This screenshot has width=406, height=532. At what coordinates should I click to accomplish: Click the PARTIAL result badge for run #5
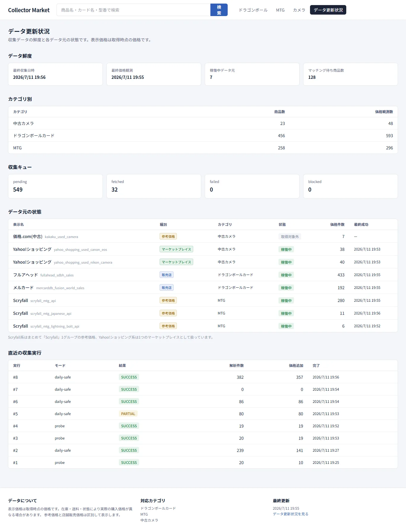[128, 414]
